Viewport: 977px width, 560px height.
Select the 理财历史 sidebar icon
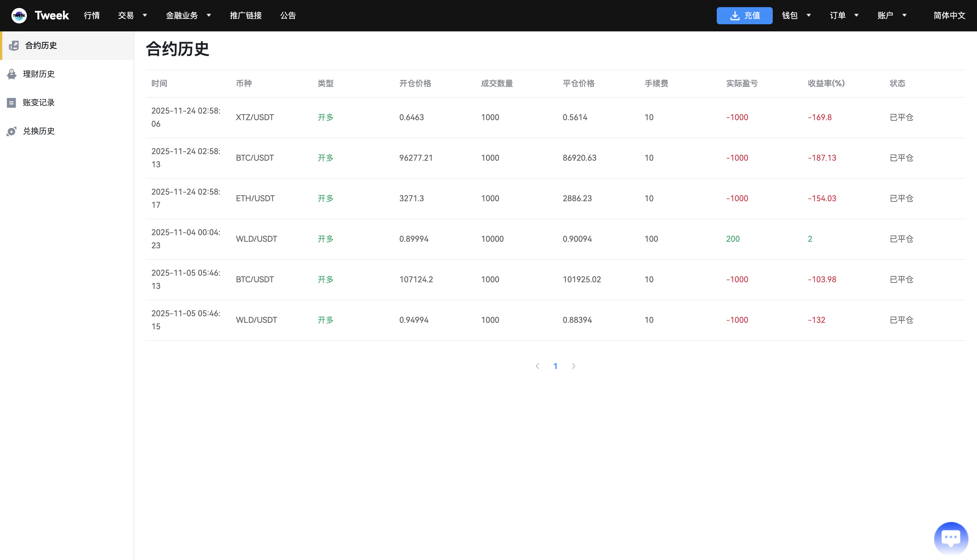11,74
